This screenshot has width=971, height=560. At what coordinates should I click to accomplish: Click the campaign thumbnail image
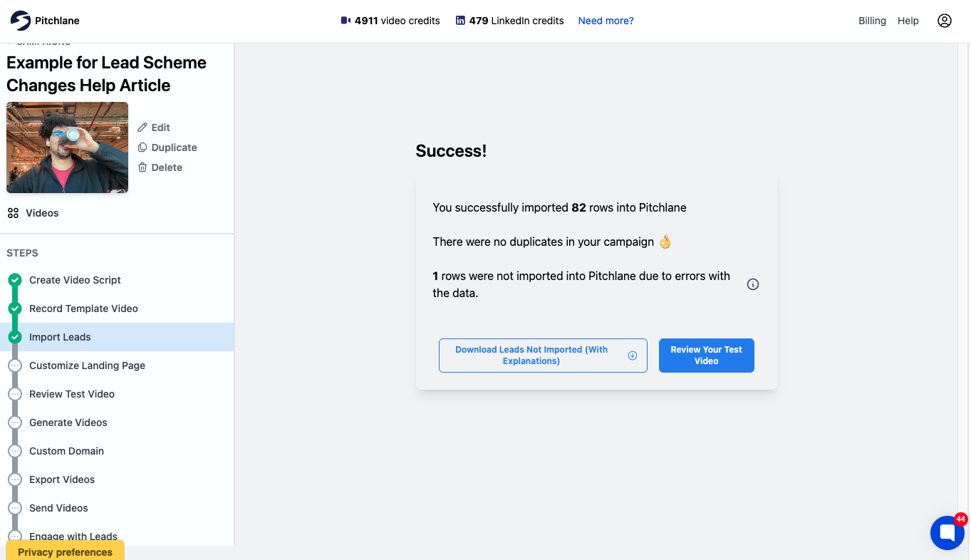tap(68, 147)
